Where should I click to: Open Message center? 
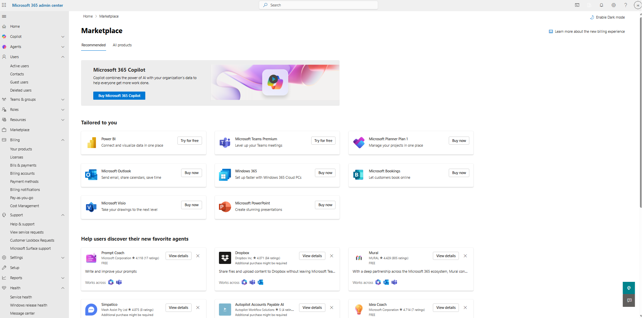[x=22, y=313]
